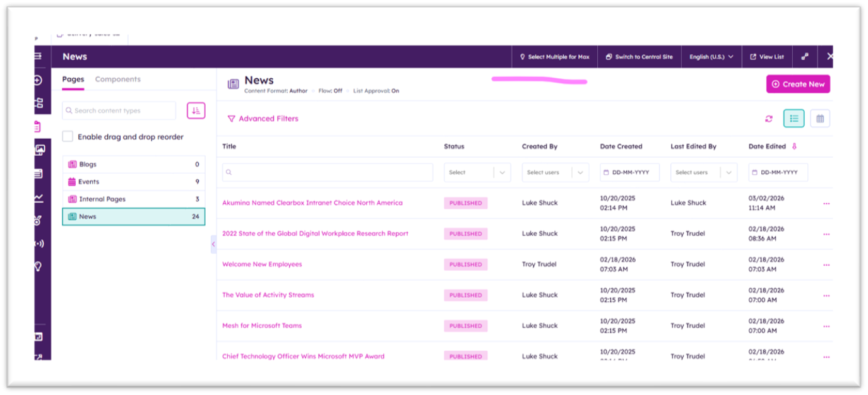Click the Last Edited By column header
Viewport: 868px width, 395px height.
point(694,146)
